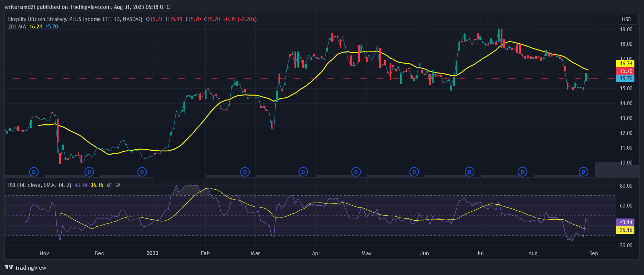644x275 pixels.
Task: Click the TradingView logo at bottom left
Action: coord(26,268)
